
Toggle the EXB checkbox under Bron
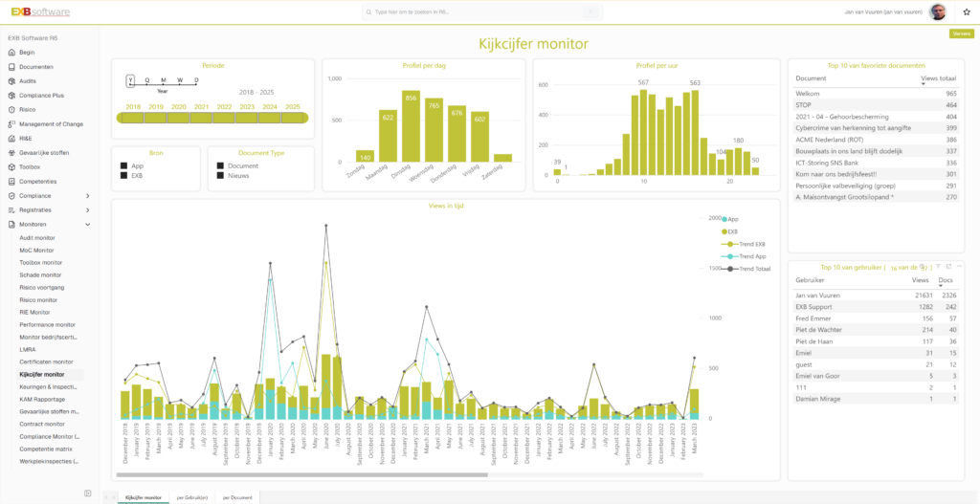point(123,176)
